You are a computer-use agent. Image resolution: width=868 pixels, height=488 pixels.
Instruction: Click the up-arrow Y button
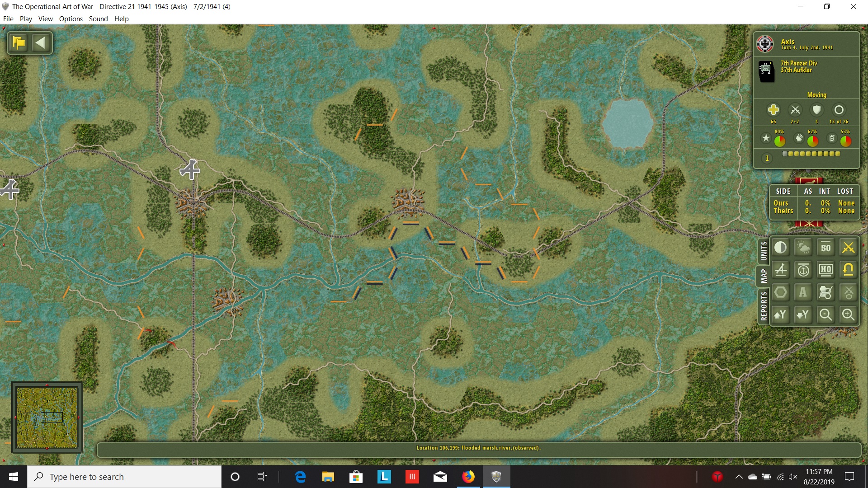coord(781,315)
